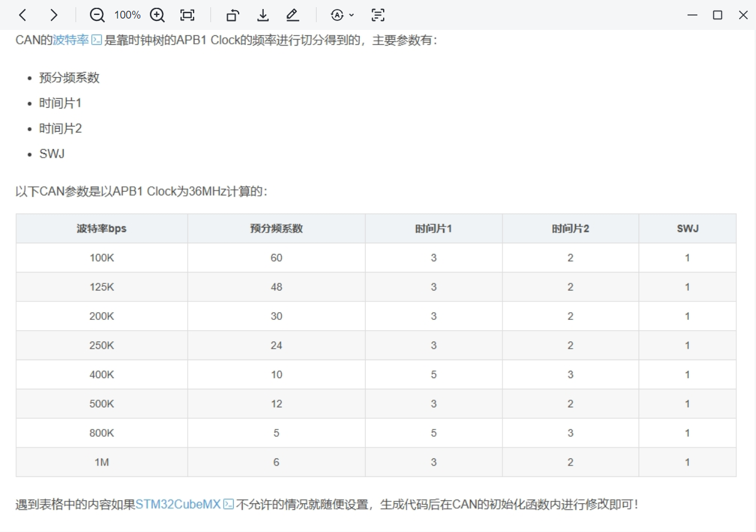Select the 时间片1 bullet item
Viewport: 756px width, 532px height.
point(61,103)
